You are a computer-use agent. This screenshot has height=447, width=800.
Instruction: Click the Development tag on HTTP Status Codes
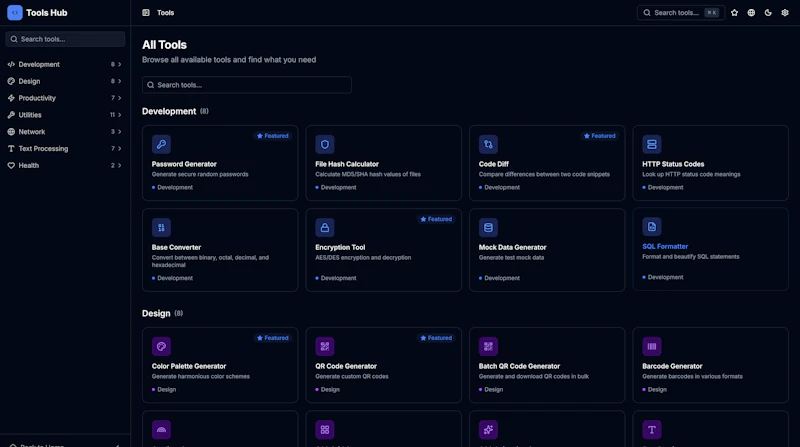pos(663,187)
